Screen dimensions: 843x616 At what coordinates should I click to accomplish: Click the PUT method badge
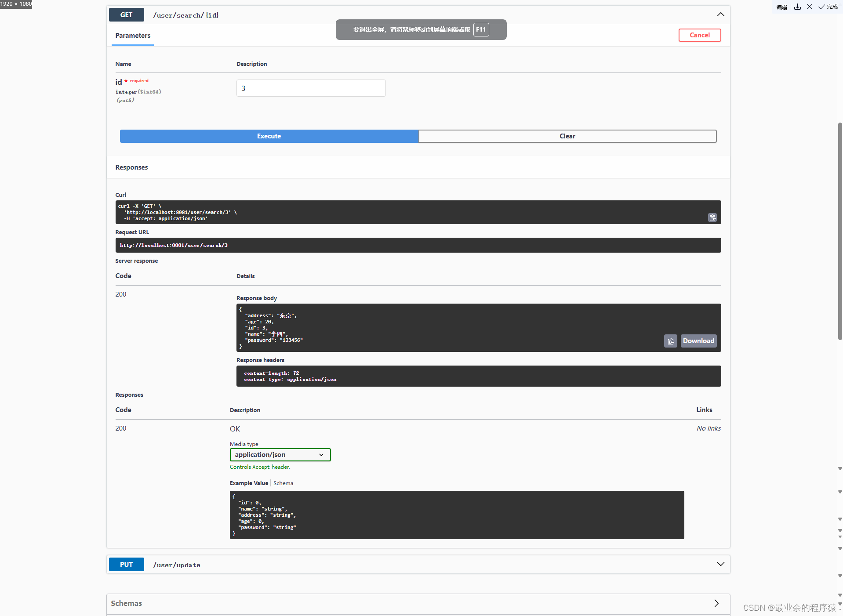pyautogui.click(x=126, y=565)
